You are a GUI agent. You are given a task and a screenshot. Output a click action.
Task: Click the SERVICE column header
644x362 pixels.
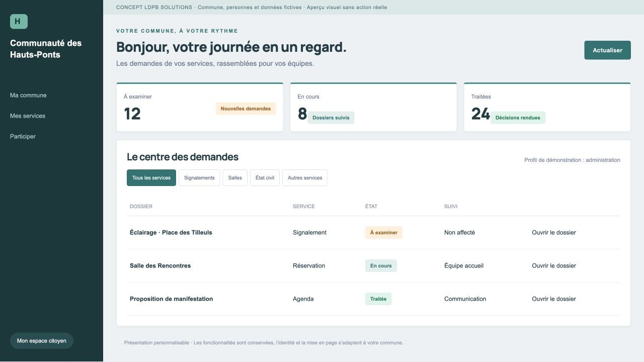pyautogui.click(x=304, y=207)
